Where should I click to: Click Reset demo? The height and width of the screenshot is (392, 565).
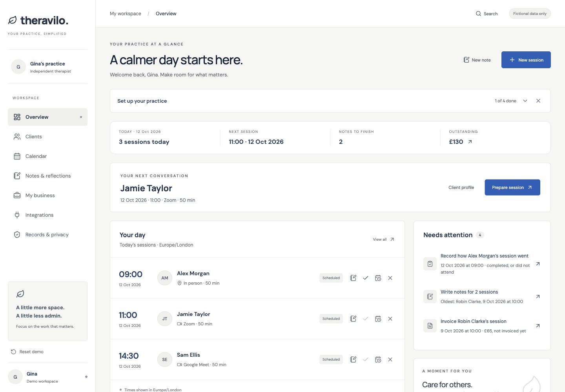pos(27,352)
